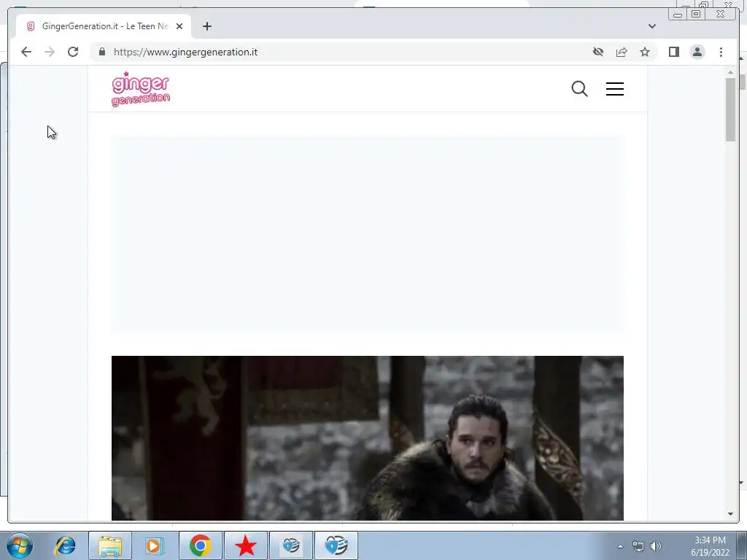Click the address bar URL field
The image size is (747, 560).
click(343, 52)
